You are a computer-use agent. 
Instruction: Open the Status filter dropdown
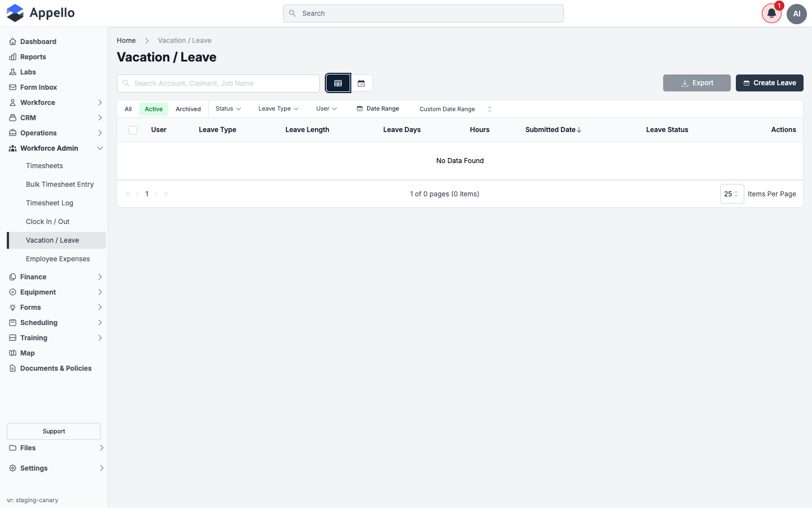pyautogui.click(x=228, y=109)
